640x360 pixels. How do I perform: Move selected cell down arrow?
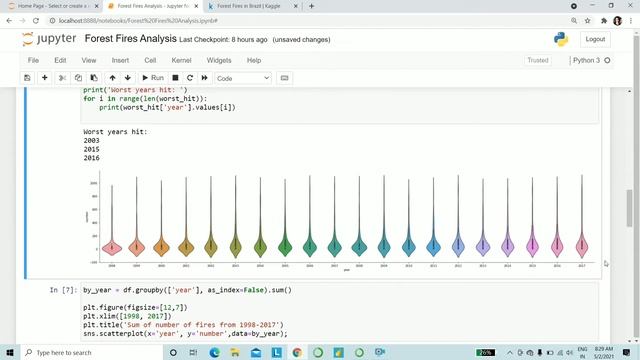point(128,78)
